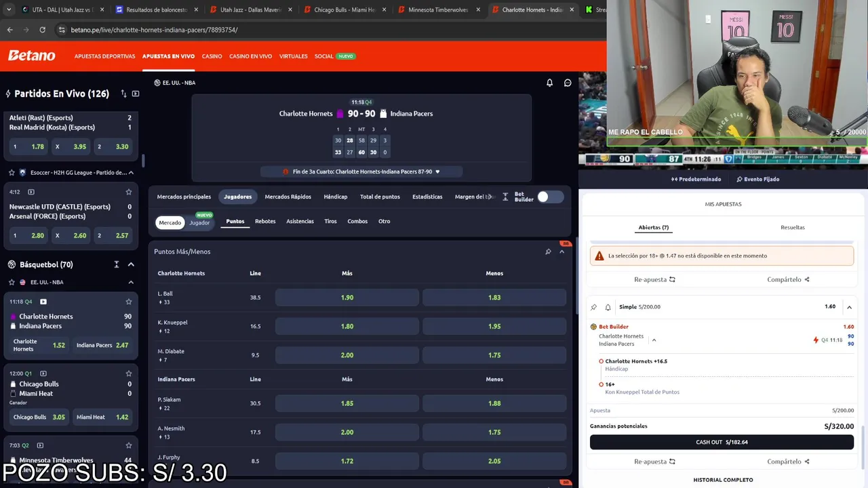
Task: Click the Predeterminado layout option
Action: [696, 180]
